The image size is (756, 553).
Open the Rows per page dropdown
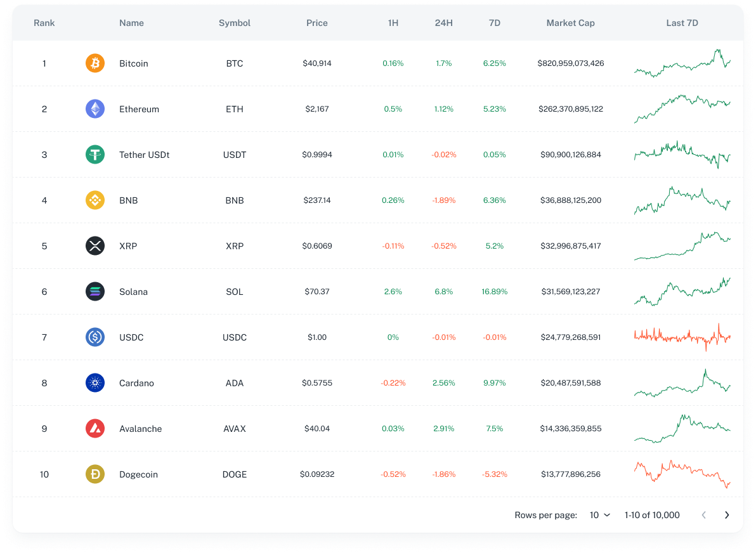[599, 515]
